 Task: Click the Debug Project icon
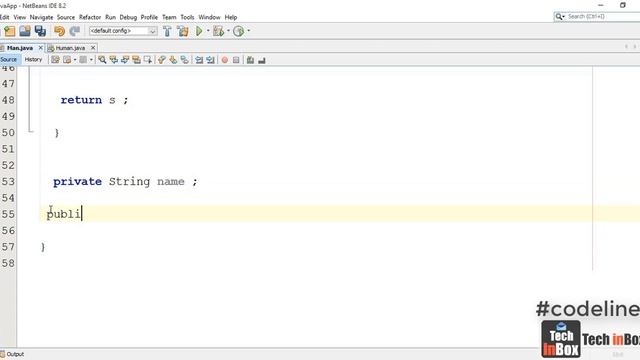pyautogui.click(x=218, y=31)
